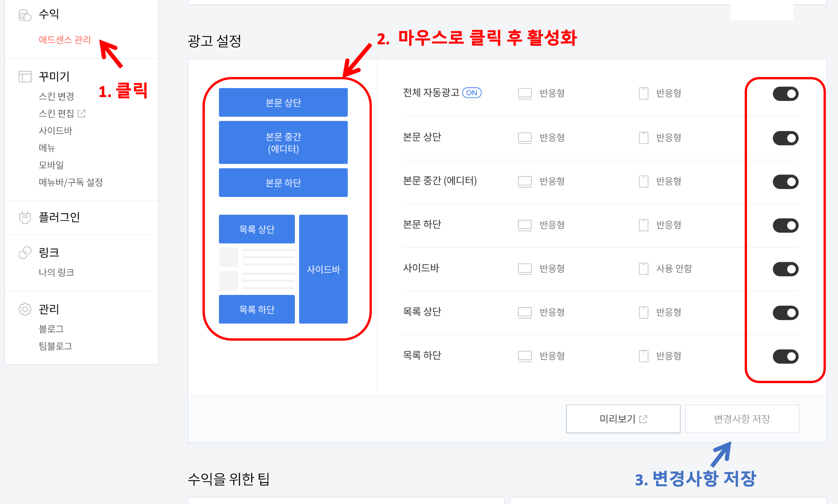Click the PC monitor icon in 전체 자동광고 row
The width and height of the screenshot is (838, 504).
(525, 93)
